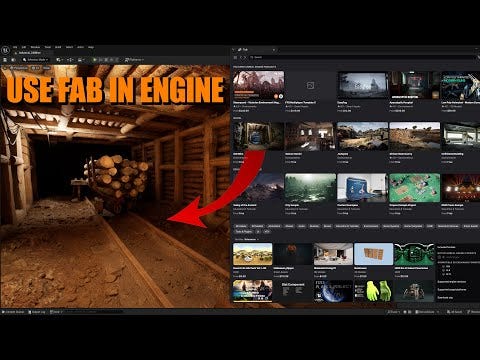This screenshot has height=360, width=480.
Task: Open the placeholder-image FPS Multiplayer Template card
Action: pyautogui.click(x=310, y=92)
